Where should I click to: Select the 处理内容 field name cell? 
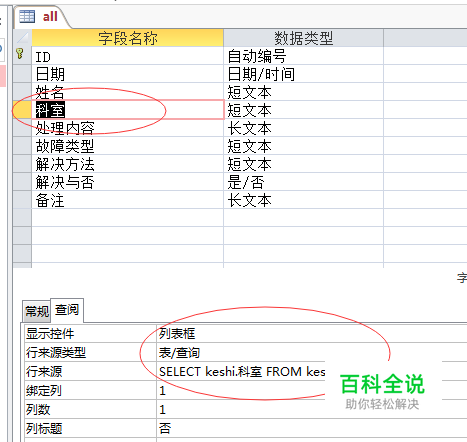128,128
